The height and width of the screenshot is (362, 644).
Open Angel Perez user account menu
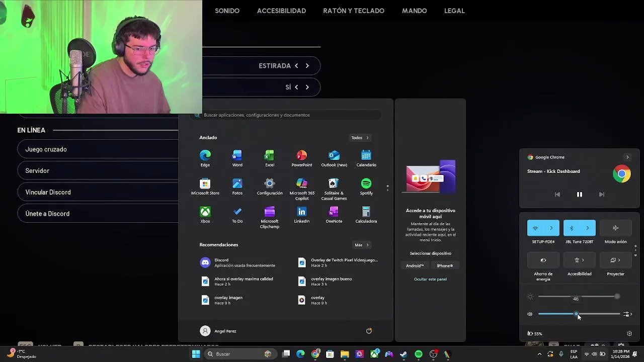[x=218, y=331]
